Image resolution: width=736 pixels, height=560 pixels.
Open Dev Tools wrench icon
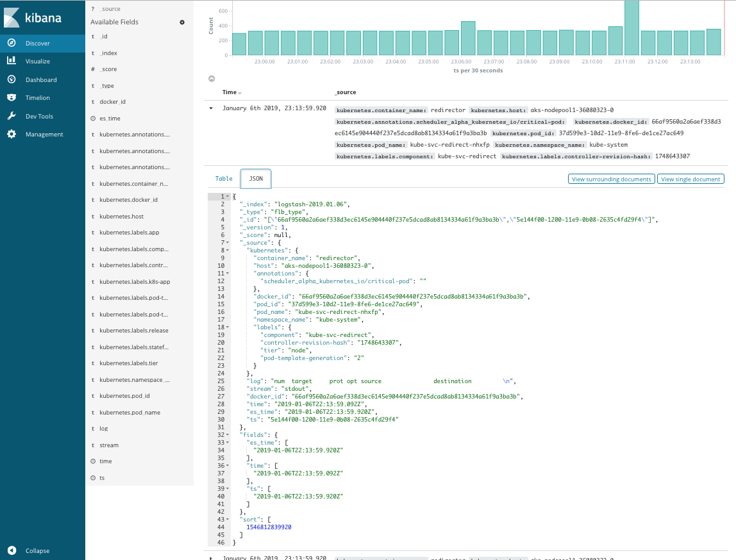click(x=12, y=116)
